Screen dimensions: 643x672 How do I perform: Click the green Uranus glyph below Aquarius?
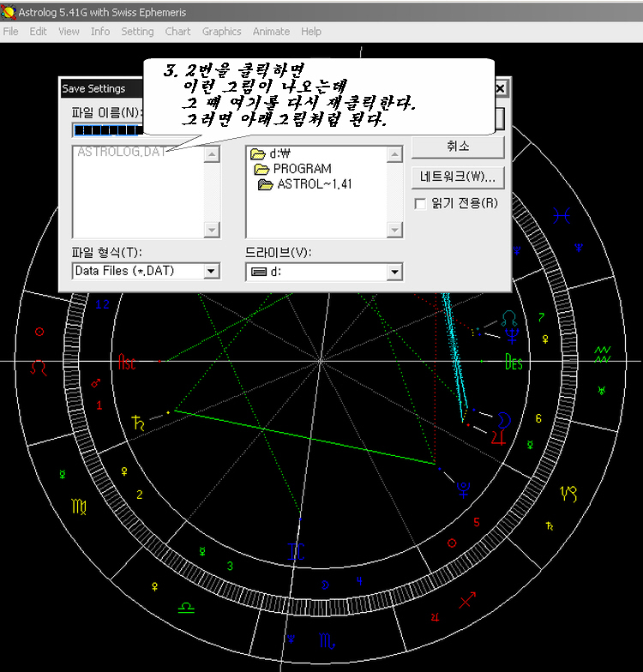tap(602, 390)
